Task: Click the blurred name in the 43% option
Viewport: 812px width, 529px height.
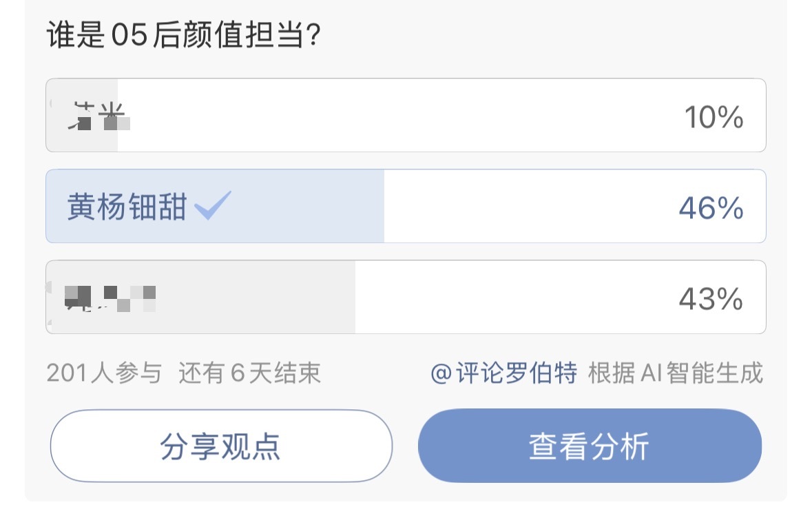Action: (x=110, y=297)
